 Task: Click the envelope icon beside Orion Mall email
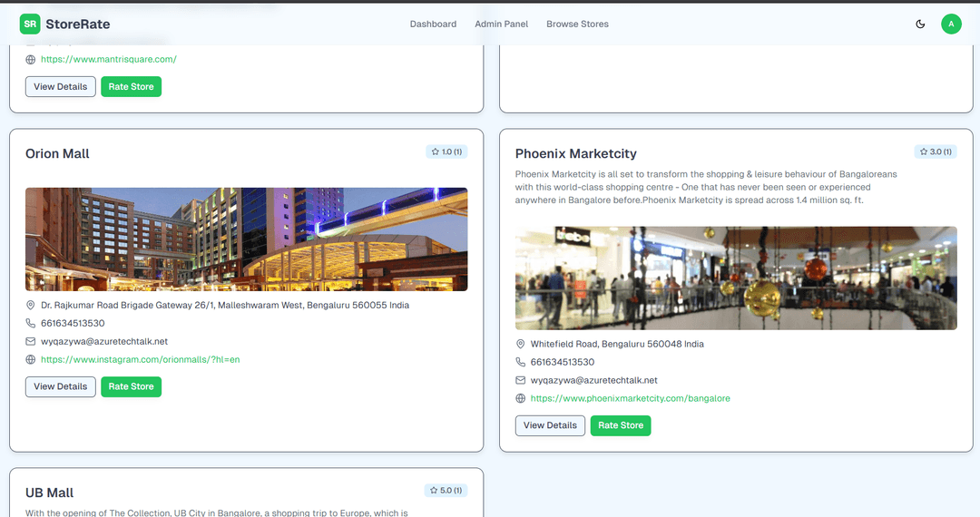coord(31,342)
